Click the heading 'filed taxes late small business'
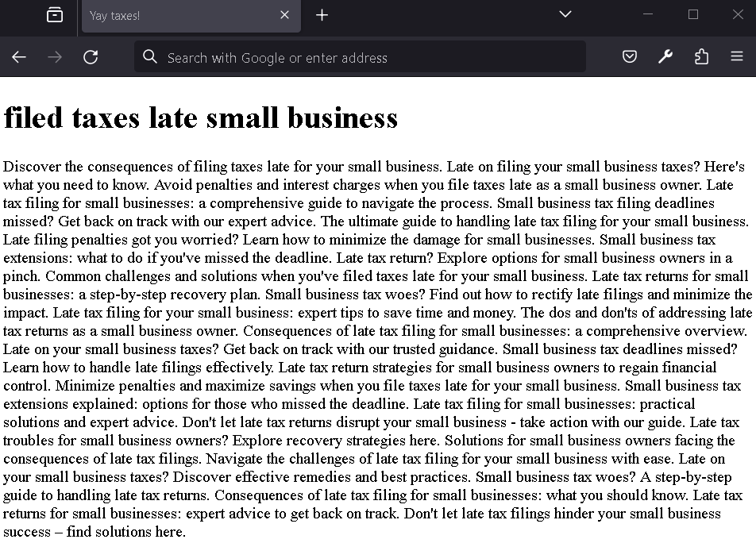This screenshot has height=543, width=756. (x=201, y=118)
